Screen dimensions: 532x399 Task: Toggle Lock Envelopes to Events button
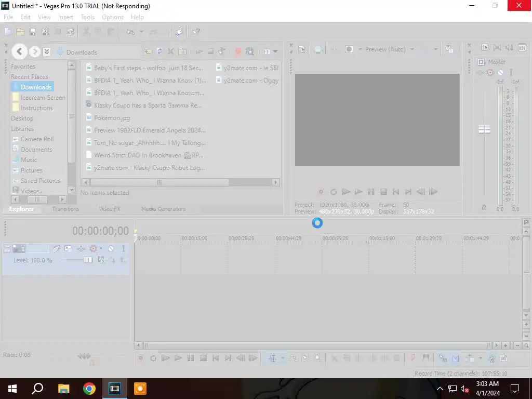491,358
